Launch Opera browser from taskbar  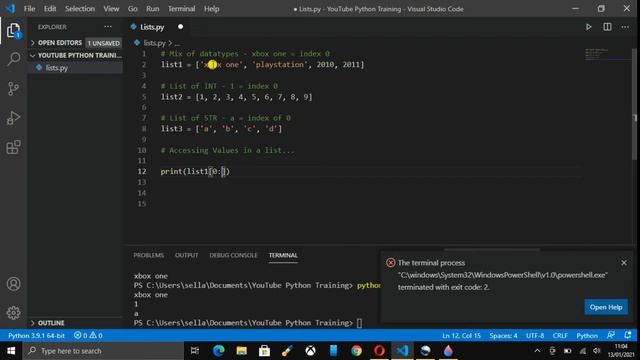pos(379,351)
